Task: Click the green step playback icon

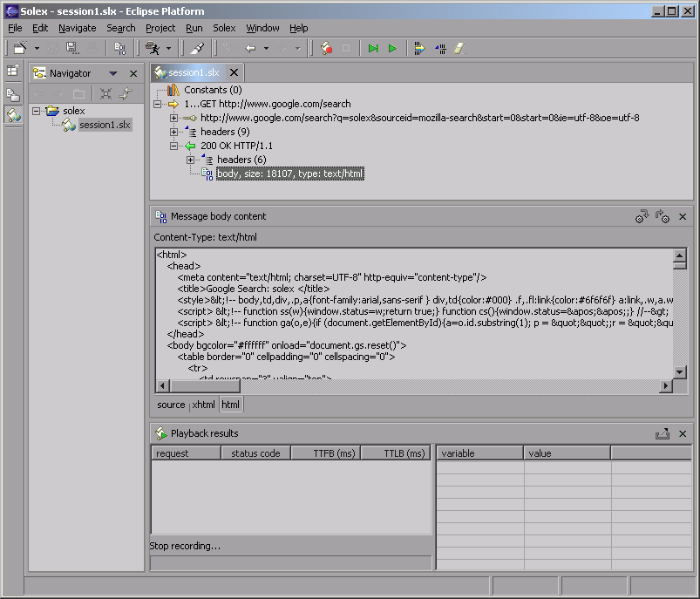Action: pos(373,49)
